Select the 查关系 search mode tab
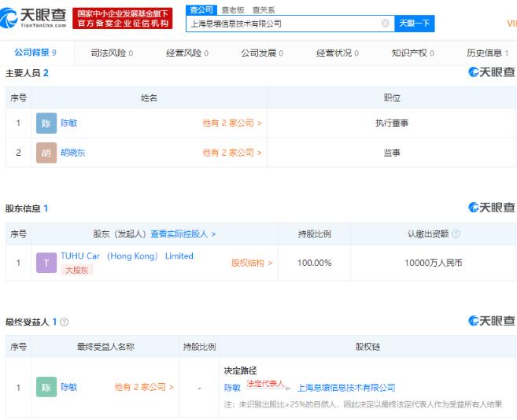The image size is (517, 420). click(263, 9)
